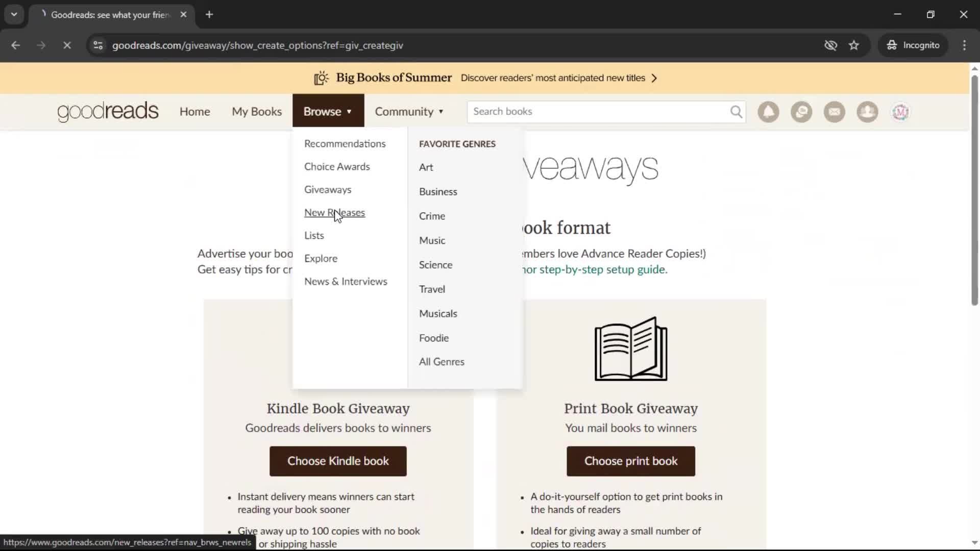
Task: Click the scrollbar down arrow
Action: coord(974,543)
